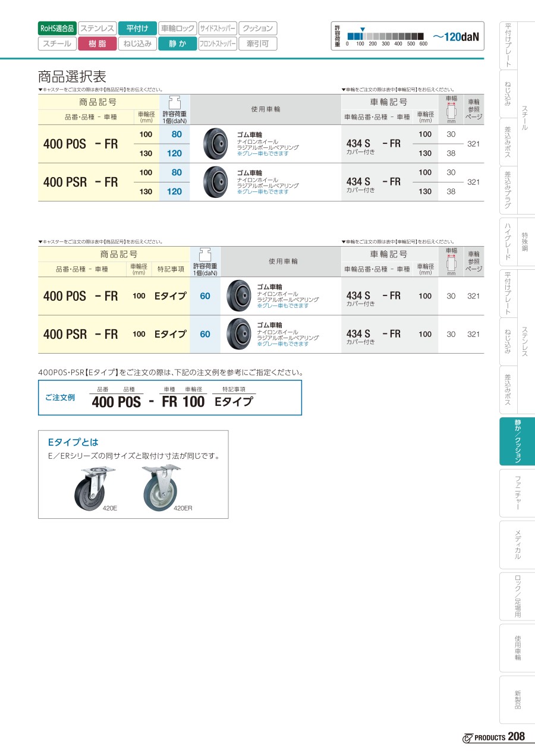
Task: Click the page number 208
Action: [x=517, y=736]
